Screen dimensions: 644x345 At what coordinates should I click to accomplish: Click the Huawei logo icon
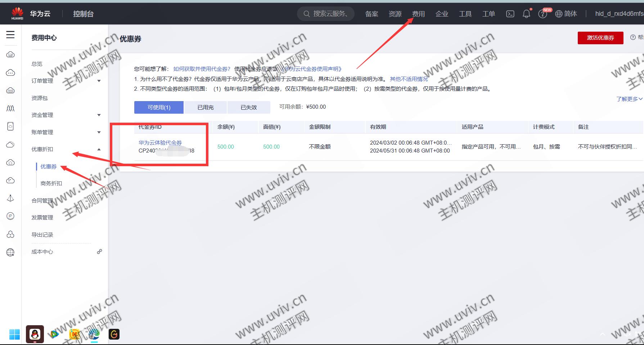pyautogui.click(x=17, y=13)
